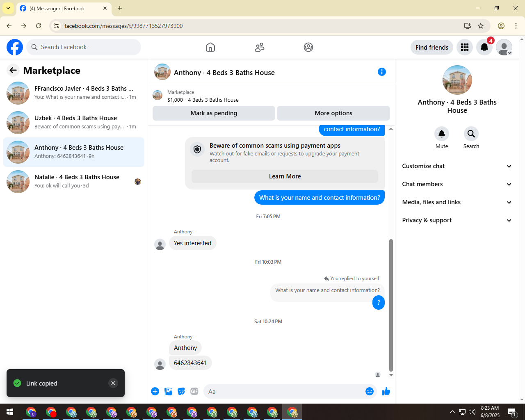Click the install app icon in address bar
The height and width of the screenshot is (420, 525).
tap(467, 26)
